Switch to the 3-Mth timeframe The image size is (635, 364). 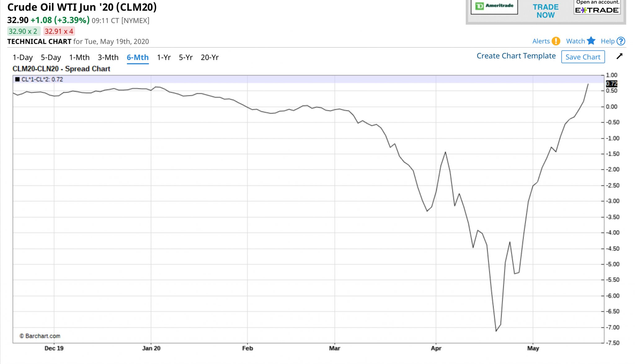tap(108, 57)
